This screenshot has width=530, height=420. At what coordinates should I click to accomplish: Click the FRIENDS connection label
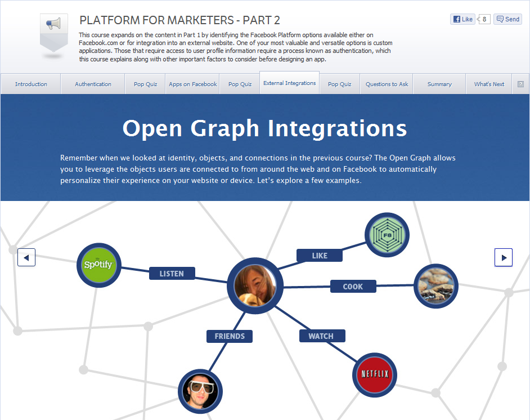230,336
